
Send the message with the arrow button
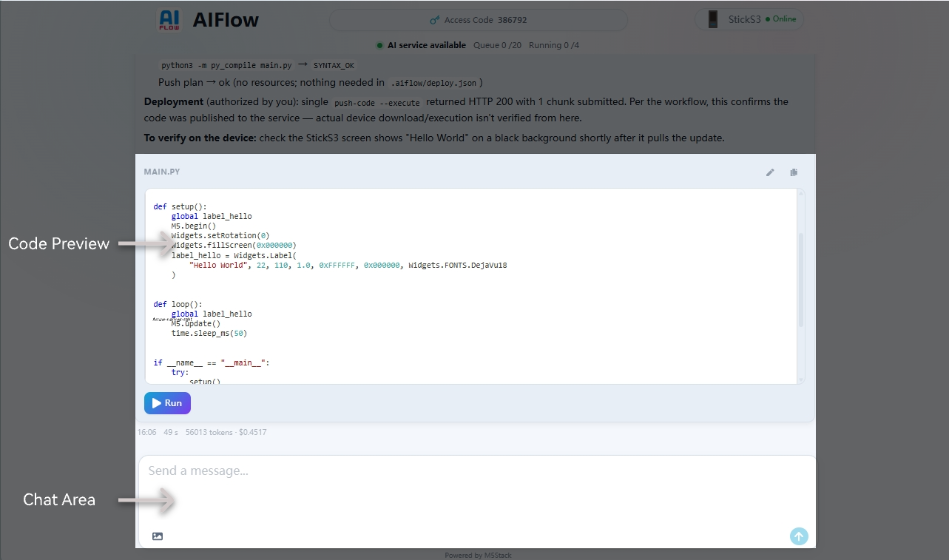[799, 536]
